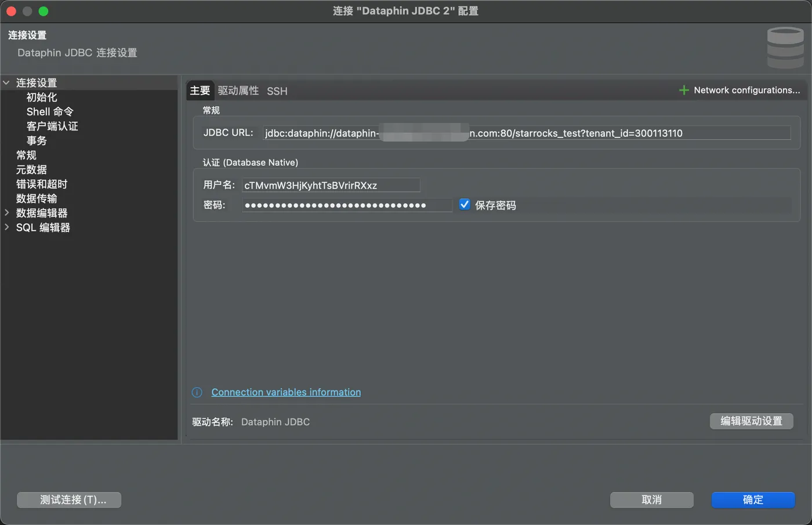Select the 连接设置 tree label
This screenshot has height=525, width=812.
(37, 83)
